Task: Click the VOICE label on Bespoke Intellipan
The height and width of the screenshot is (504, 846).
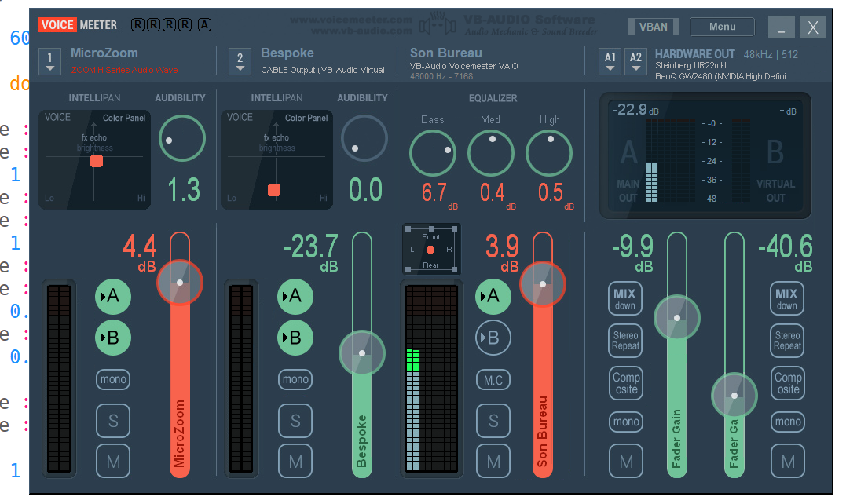Action: [240, 118]
